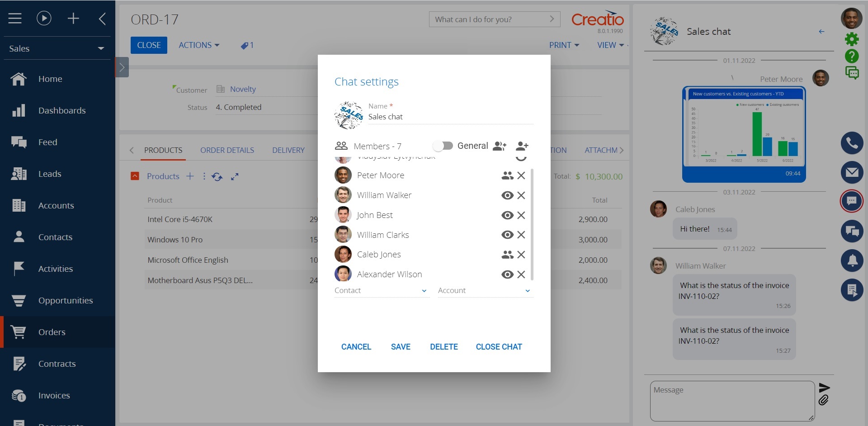Open the Print menu
This screenshot has width=868, height=426.
point(563,45)
